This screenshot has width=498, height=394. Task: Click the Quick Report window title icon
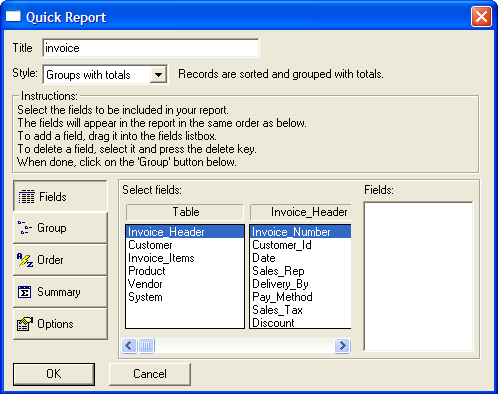coord(13,16)
